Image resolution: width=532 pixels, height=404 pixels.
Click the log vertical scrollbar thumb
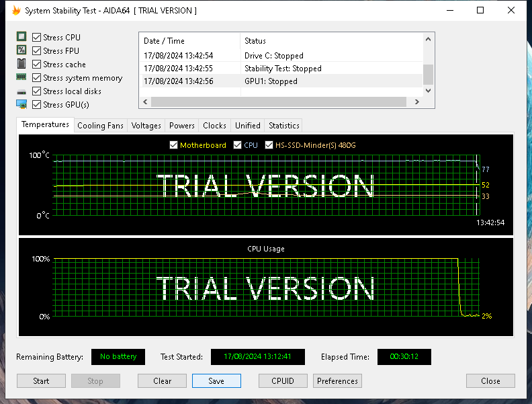(x=428, y=74)
